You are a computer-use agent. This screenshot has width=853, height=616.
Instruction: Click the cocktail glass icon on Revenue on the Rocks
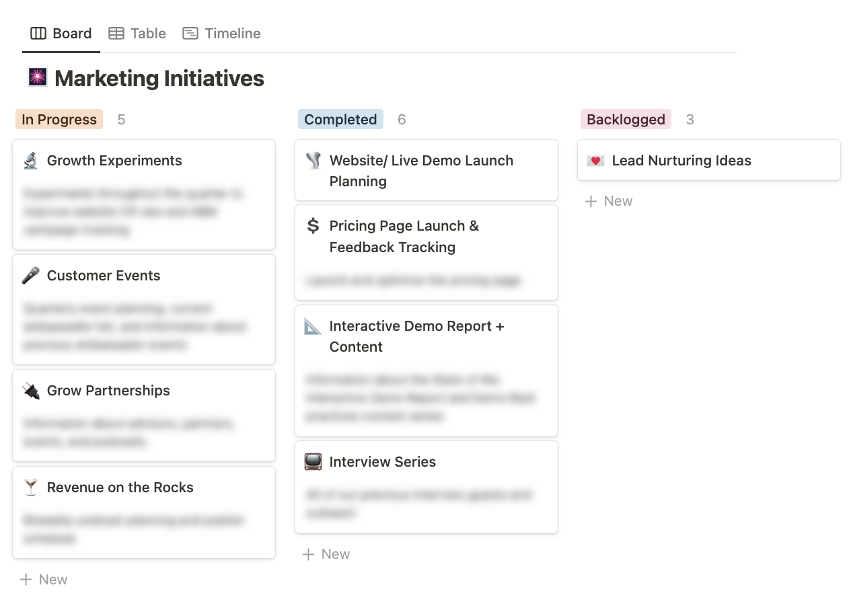pos(30,488)
